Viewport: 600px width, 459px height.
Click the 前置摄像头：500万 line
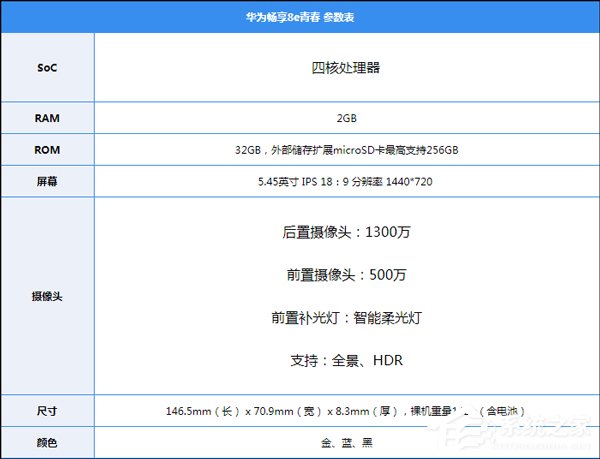(346, 275)
